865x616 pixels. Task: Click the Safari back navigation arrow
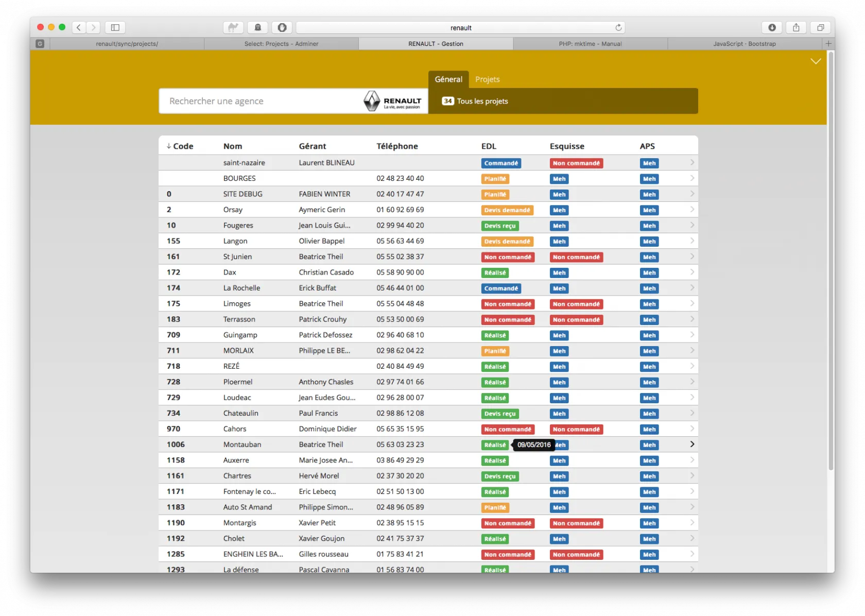79,27
